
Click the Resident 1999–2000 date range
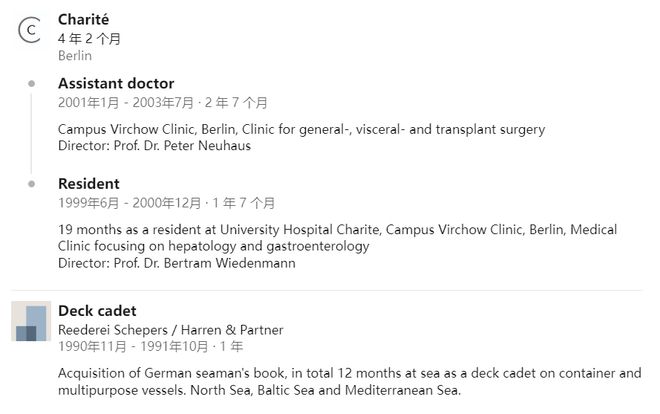pos(166,202)
